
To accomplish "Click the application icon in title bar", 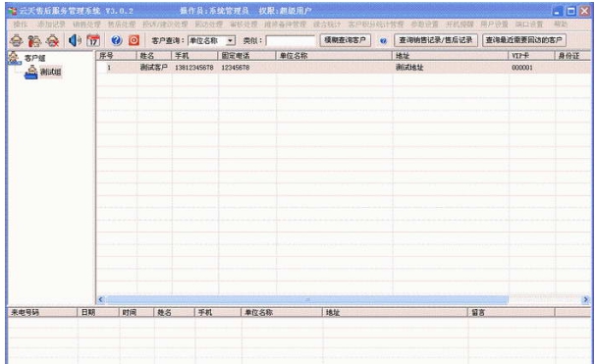I will tap(12, 11).
